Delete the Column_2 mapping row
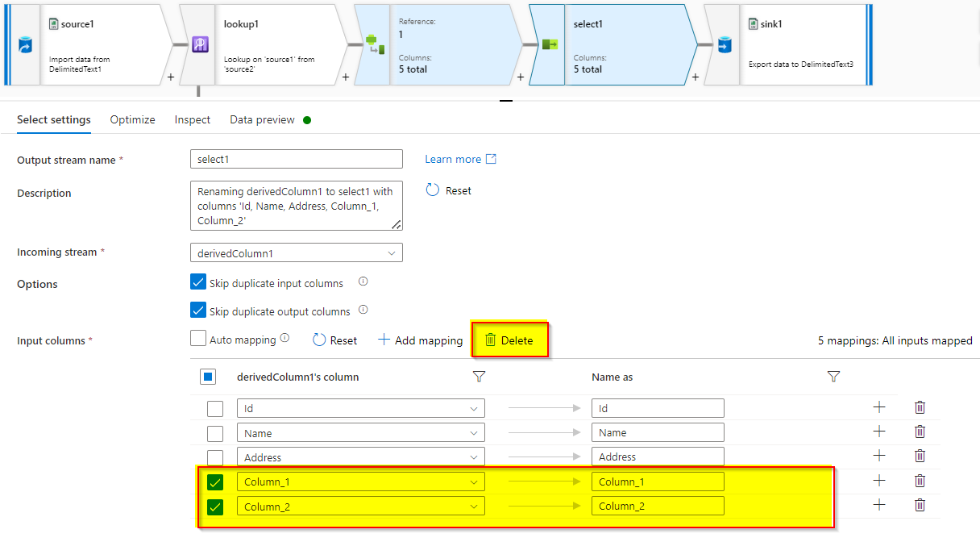Image resolution: width=980 pixels, height=542 pixels. click(x=920, y=505)
